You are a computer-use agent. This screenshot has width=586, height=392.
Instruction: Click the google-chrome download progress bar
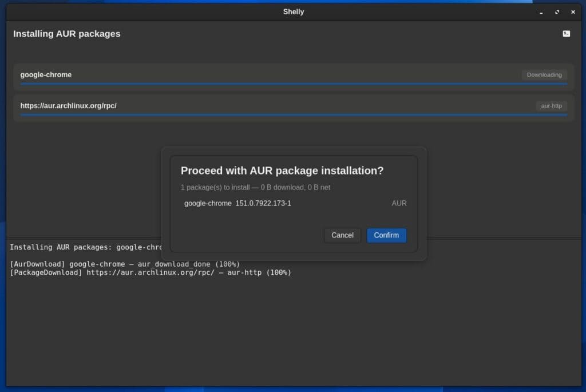click(x=294, y=84)
